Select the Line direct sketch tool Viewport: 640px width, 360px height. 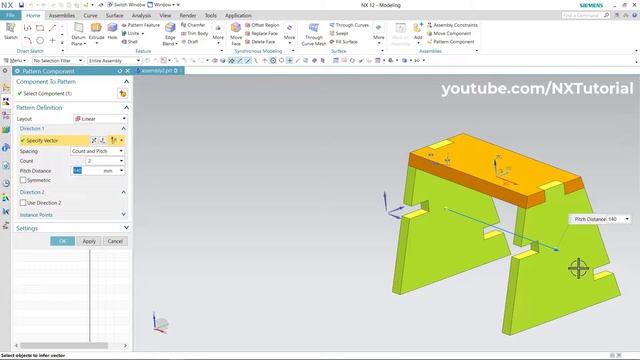[52, 28]
